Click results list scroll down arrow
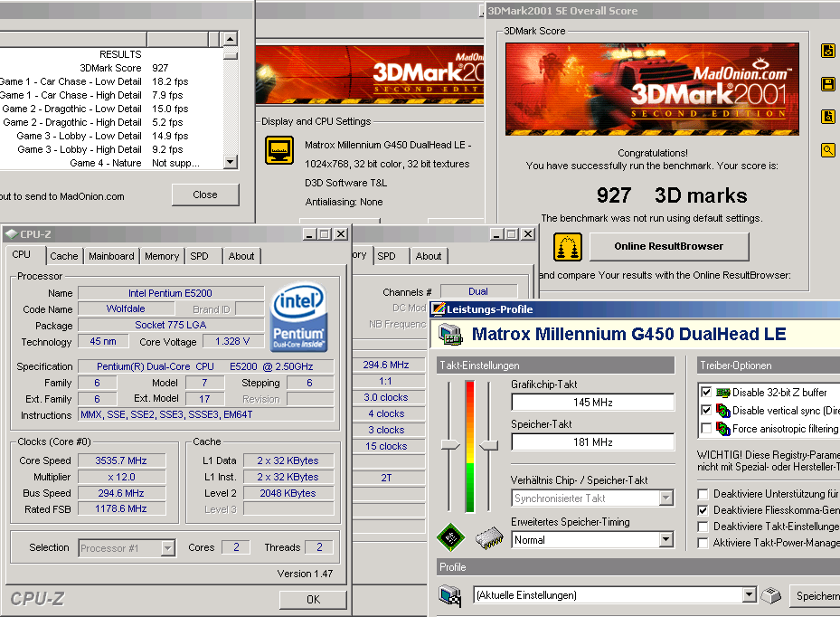Viewport: 840px width, 617px height. 231,162
